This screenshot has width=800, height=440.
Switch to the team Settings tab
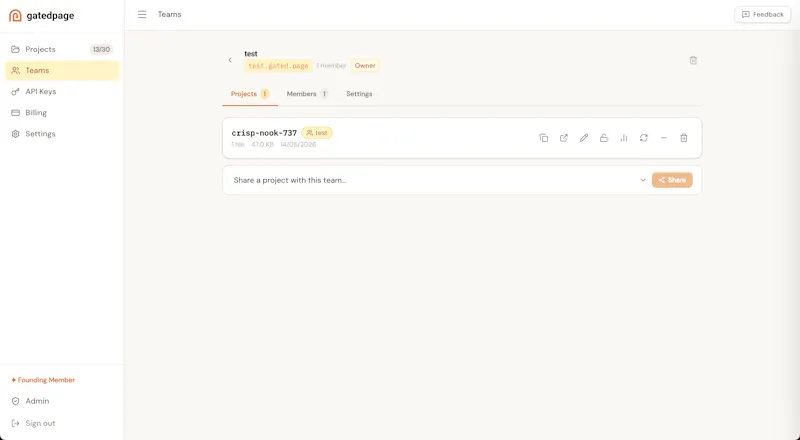(x=359, y=94)
